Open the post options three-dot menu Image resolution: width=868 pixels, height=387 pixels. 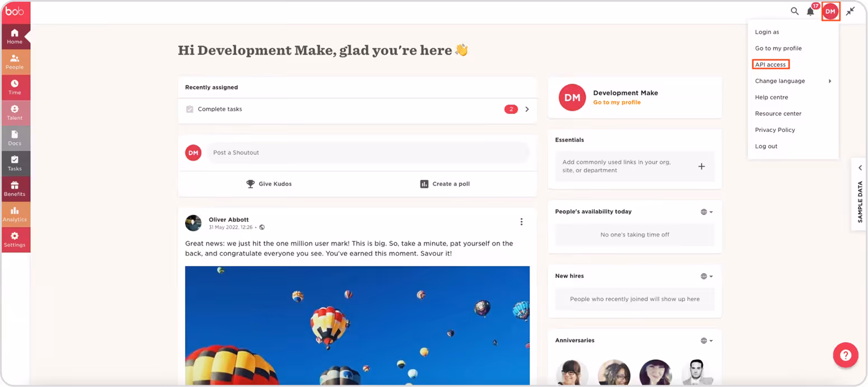(x=522, y=222)
